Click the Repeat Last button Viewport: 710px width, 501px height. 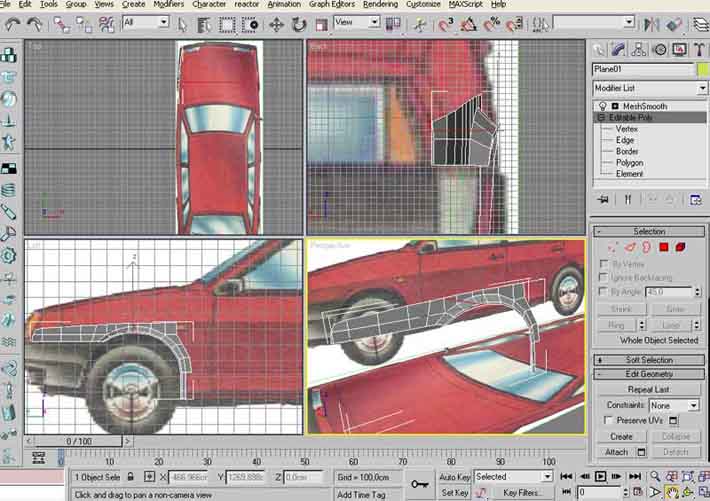(x=648, y=390)
